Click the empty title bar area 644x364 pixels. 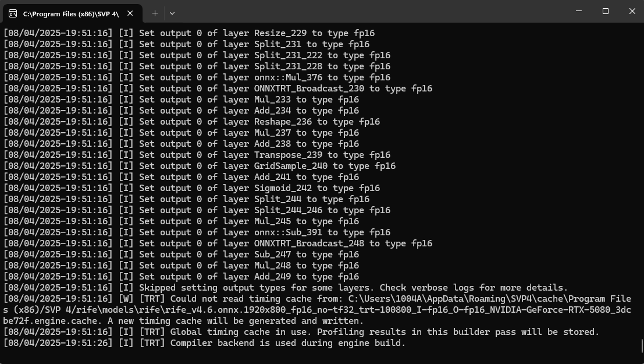[x=372, y=12]
